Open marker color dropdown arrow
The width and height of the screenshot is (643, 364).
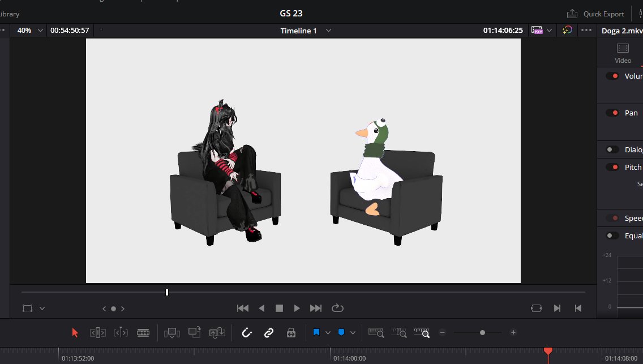pos(353,333)
